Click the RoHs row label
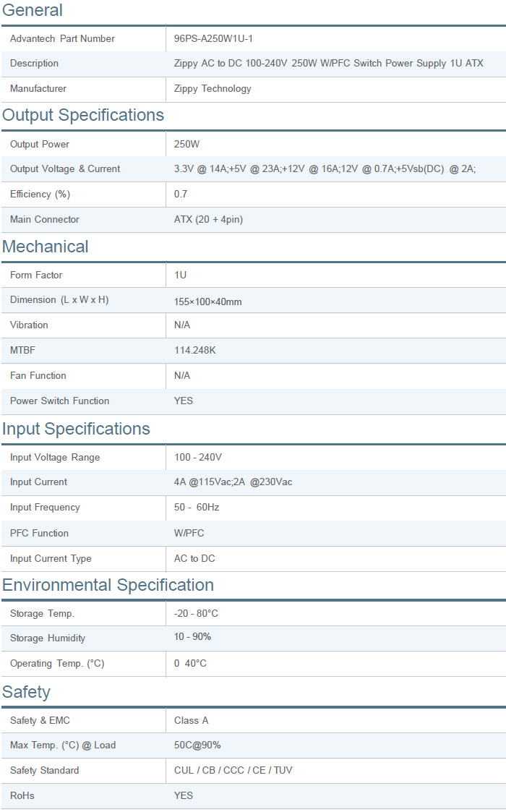This screenshot has width=506, height=812. (x=22, y=795)
